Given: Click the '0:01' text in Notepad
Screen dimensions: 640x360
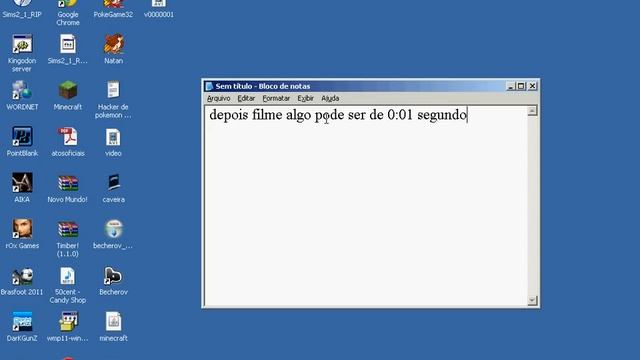Looking at the screenshot, I should [400, 115].
